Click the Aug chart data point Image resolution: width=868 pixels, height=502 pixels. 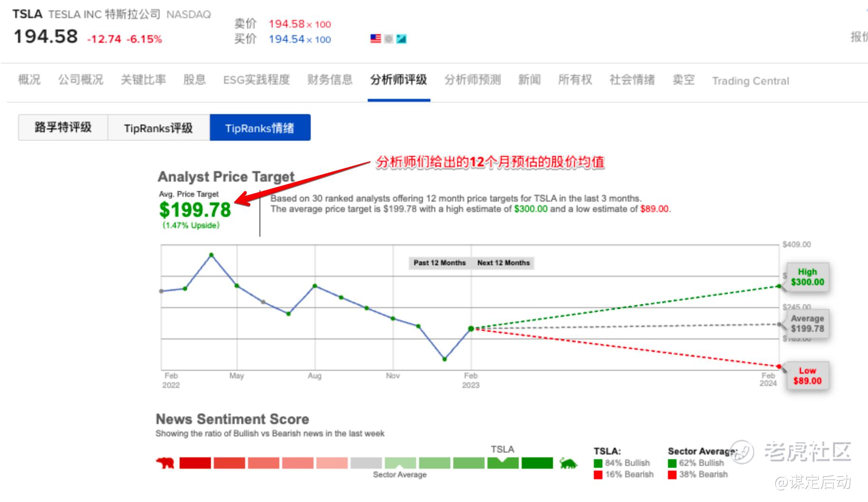click(x=315, y=286)
